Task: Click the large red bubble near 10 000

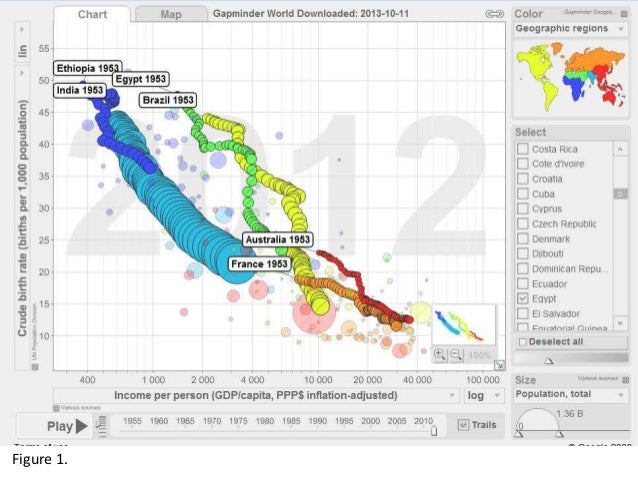Action: pyautogui.click(x=314, y=313)
